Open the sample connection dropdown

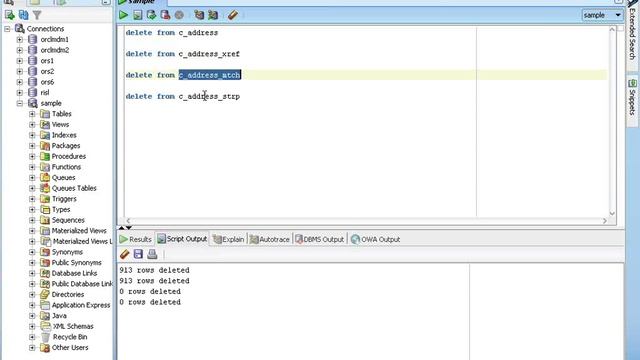pyautogui.click(x=602, y=15)
